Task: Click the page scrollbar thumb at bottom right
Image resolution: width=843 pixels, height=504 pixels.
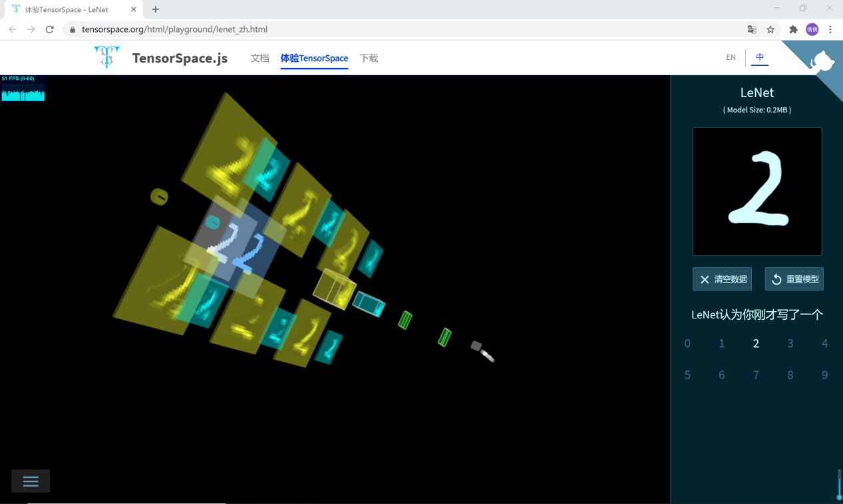Action: [840, 485]
